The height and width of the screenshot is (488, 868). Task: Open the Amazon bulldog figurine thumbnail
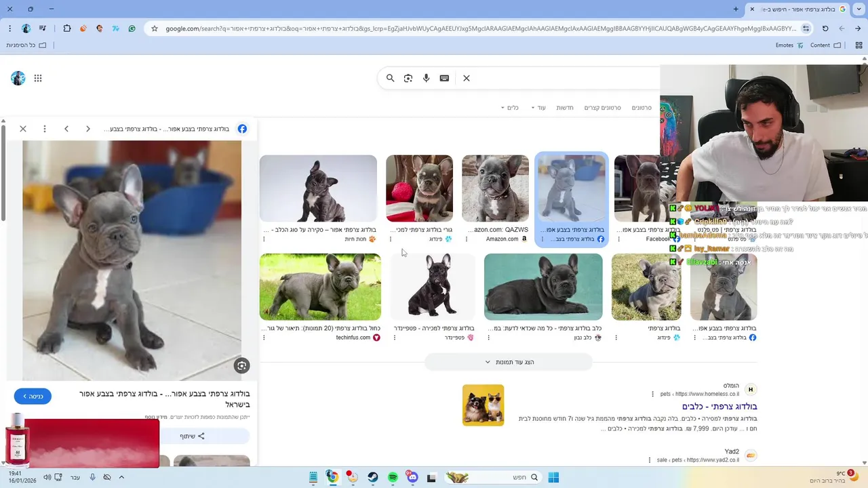pos(495,188)
